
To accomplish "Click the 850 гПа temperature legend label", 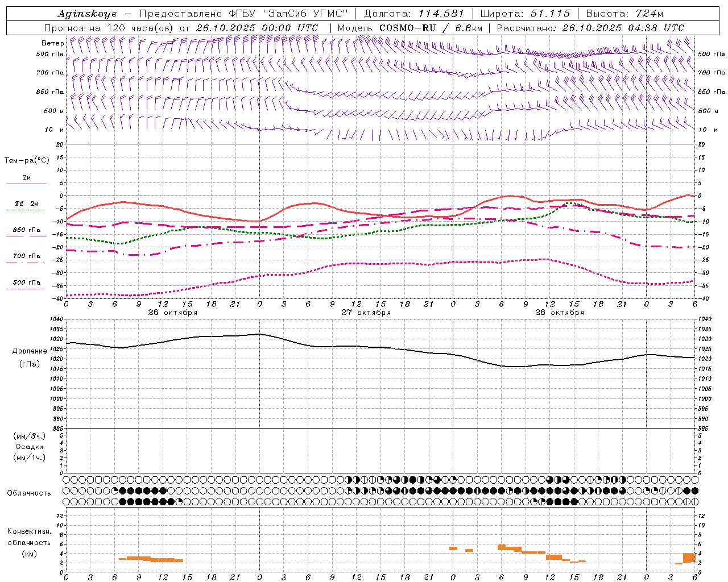I will pyautogui.click(x=27, y=230).
